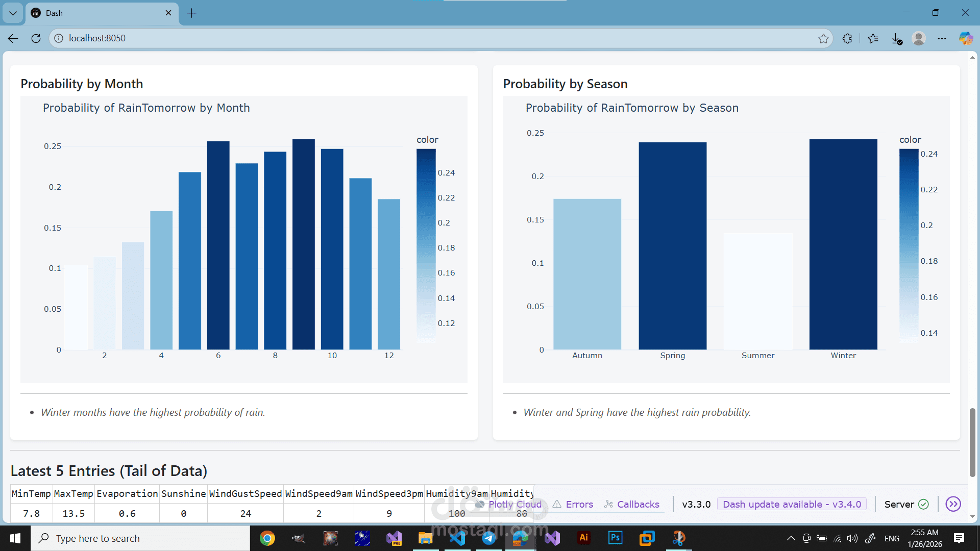This screenshot has height=551, width=980.
Task: Click the Winter bar in season chart
Action: click(x=843, y=245)
